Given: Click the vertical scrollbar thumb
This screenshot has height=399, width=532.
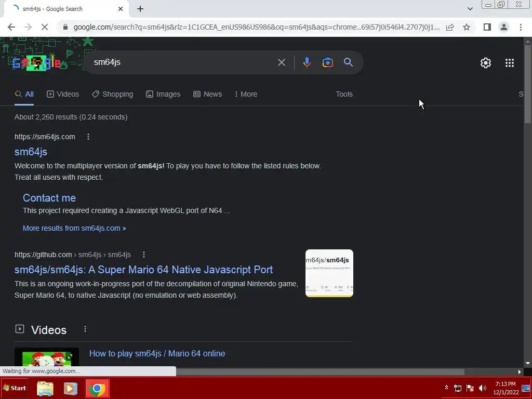Looking at the screenshot, I should point(528,83).
